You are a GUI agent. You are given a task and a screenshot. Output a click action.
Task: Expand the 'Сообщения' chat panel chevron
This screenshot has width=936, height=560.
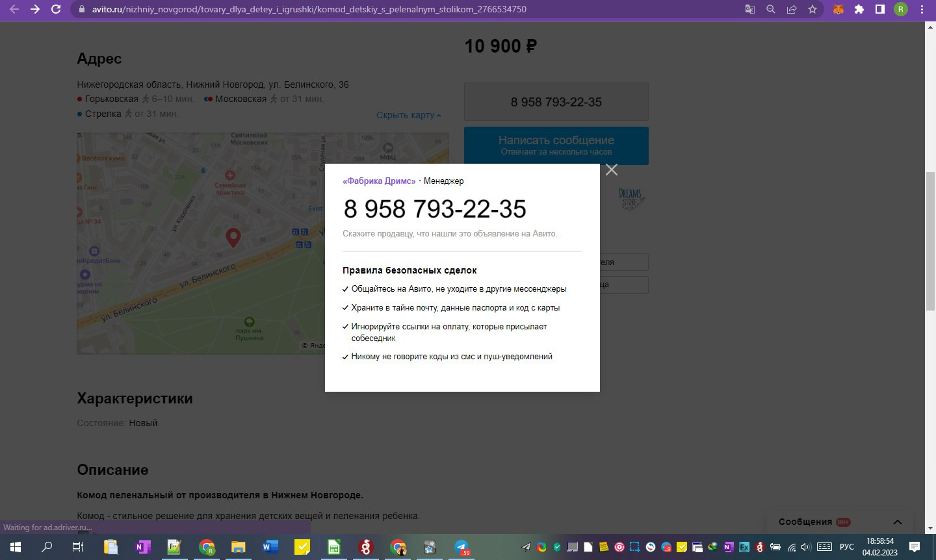pos(898,522)
